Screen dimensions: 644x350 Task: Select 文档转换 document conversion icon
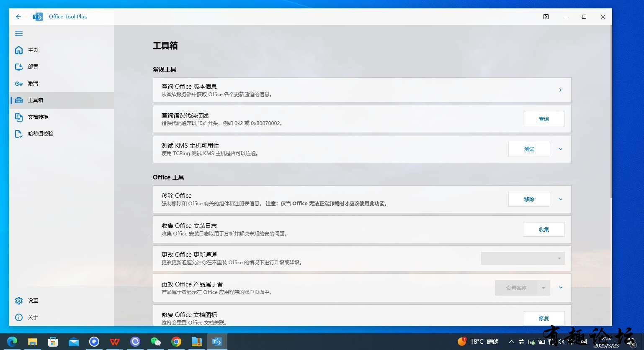tap(19, 117)
